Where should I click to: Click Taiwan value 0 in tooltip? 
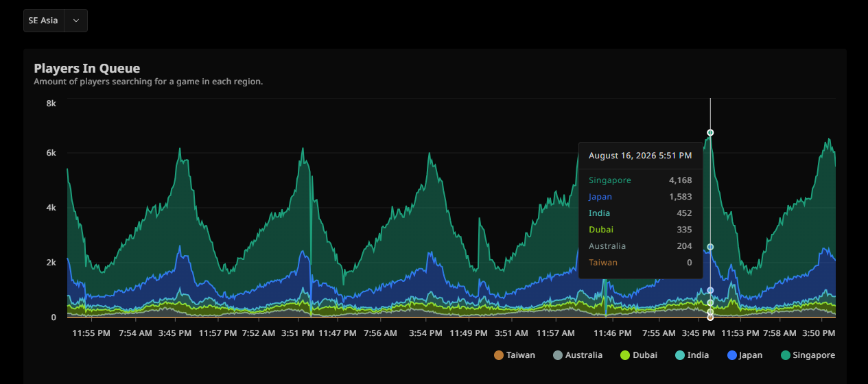tap(689, 263)
